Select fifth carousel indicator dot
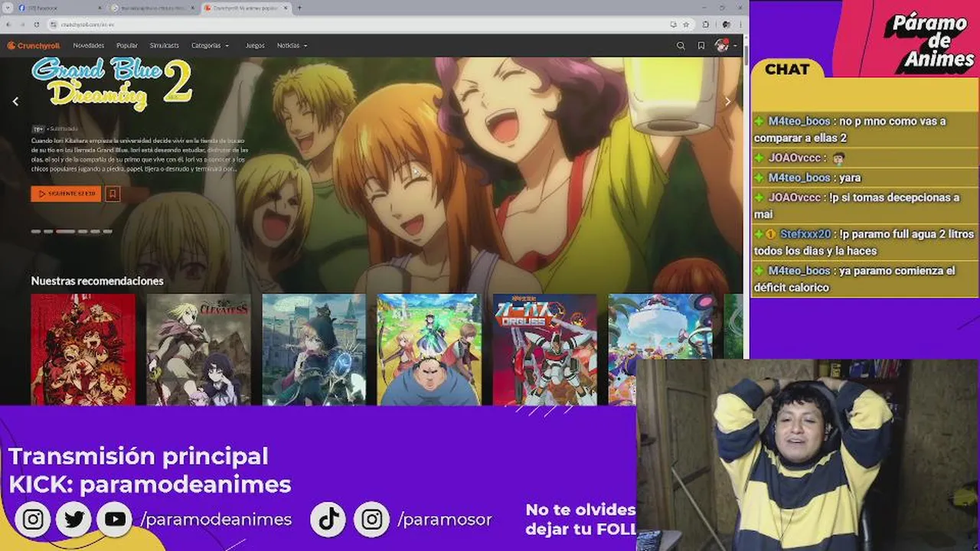The width and height of the screenshot is (980, 551). click(95, 231)
